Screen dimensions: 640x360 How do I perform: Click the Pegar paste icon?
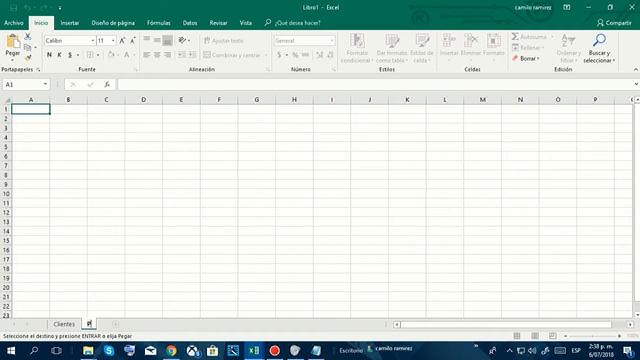click(13, 42)
